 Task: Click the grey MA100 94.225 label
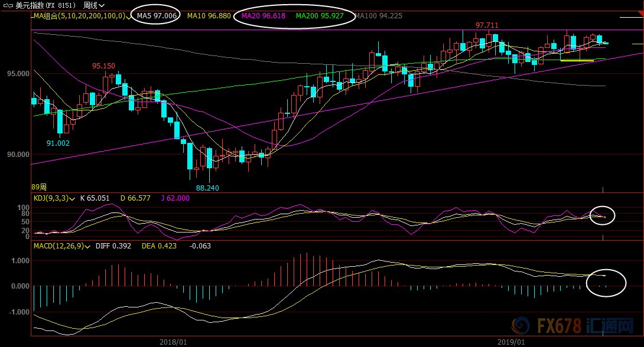[x=378, y=16]
